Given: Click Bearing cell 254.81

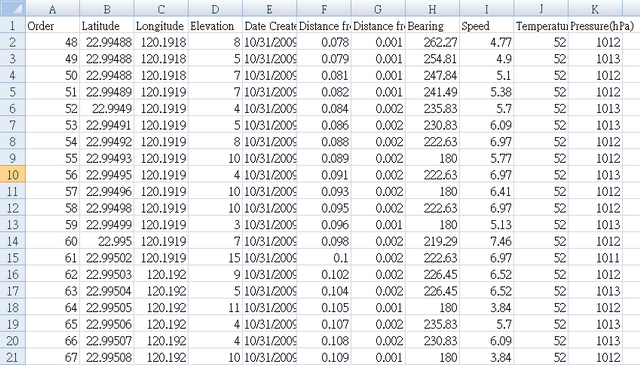Looking at the screenshot, I should click(433, 58).
